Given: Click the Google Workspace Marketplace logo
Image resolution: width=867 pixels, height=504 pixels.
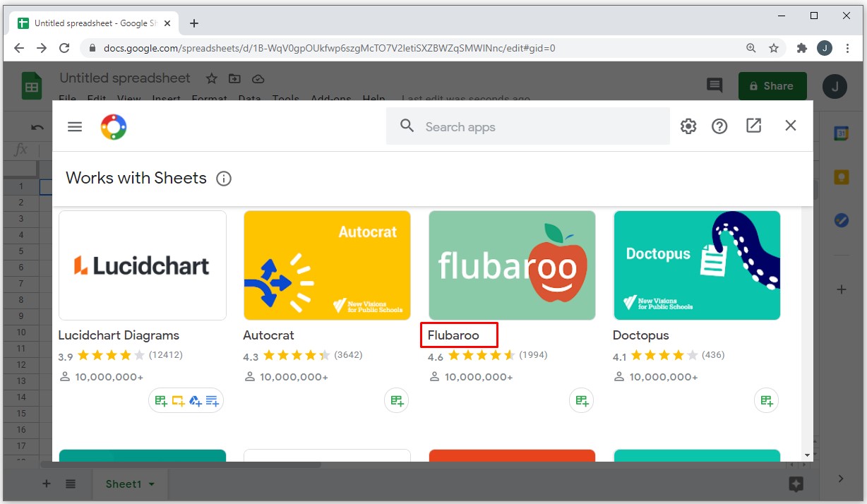Looking at the screenshot, I should coord(114,127).
